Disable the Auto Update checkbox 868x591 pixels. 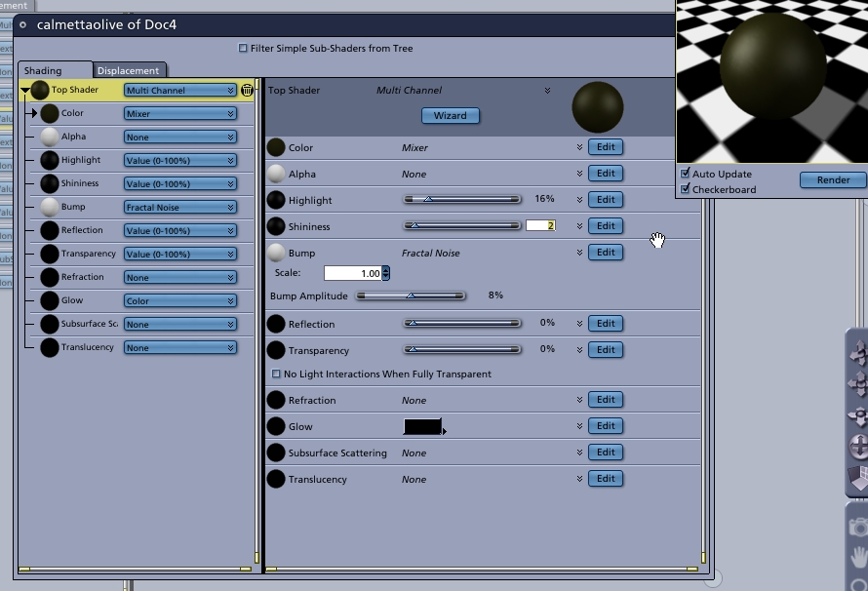click(686, 174)
